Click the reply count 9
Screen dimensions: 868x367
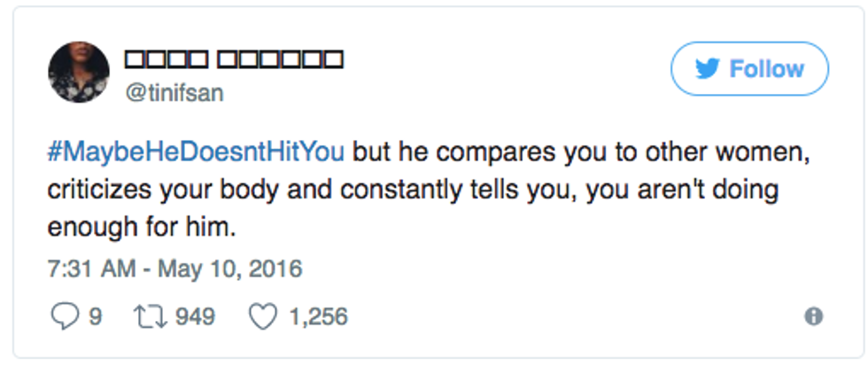pos(95,316)
